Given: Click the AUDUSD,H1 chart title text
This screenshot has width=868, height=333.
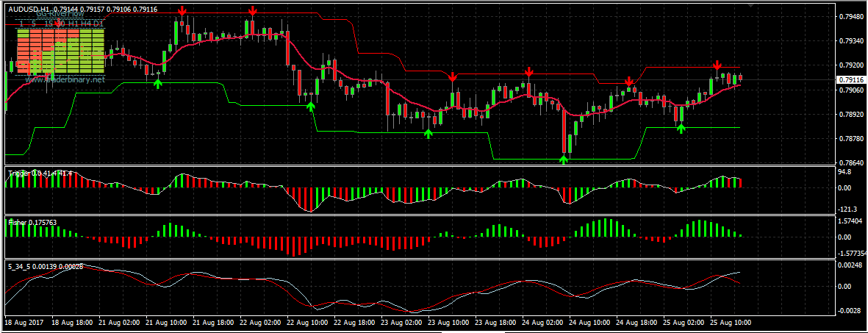Looking at the screenshot, I should pos(29,8).
